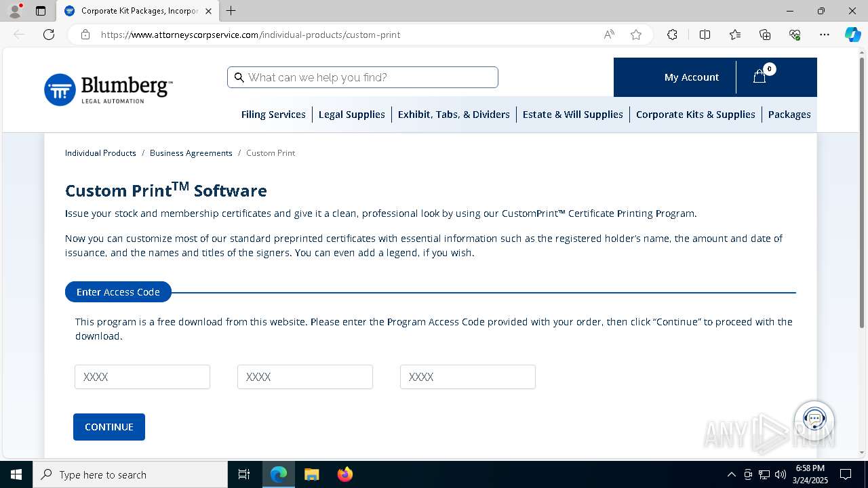Viewport: 868px width, 488px height.
Task: Launch the Copilot sidebar icon
Action: click(852, 35)
